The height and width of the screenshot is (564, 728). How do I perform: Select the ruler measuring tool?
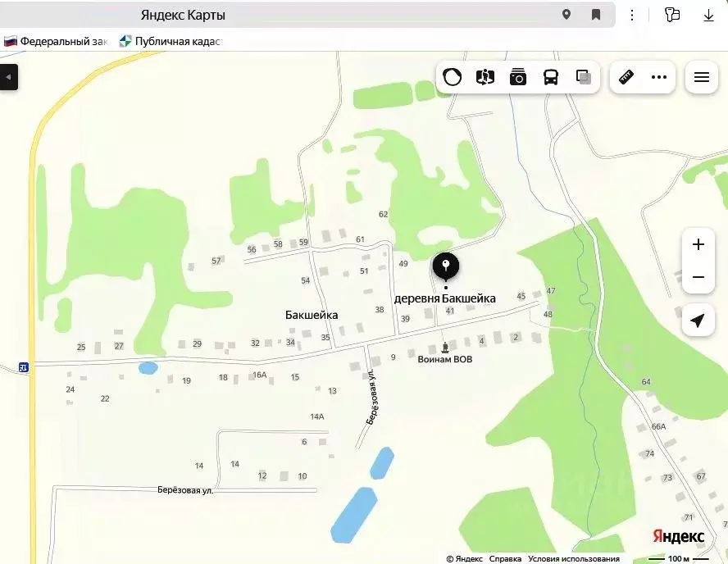626,77
